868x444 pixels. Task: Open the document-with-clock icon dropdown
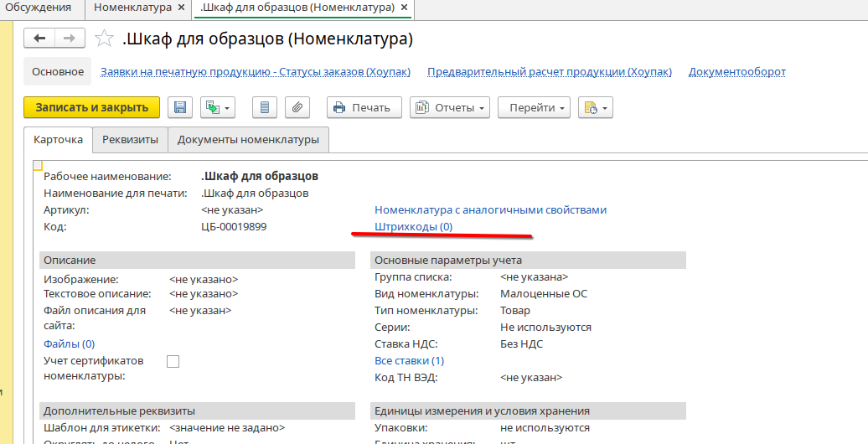click(596, 107)
